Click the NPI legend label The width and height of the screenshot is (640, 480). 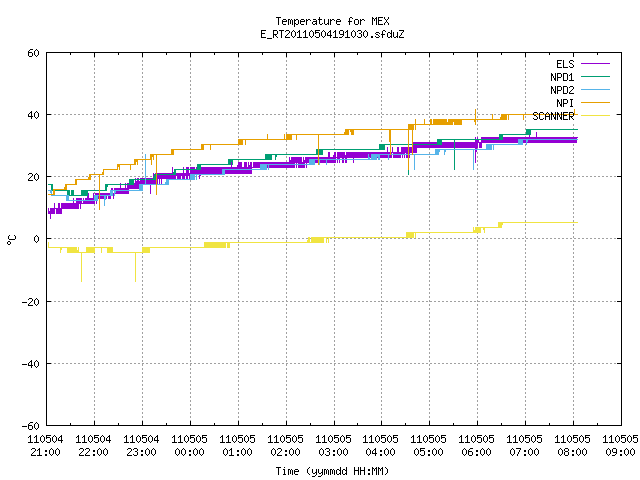point(565,103)
